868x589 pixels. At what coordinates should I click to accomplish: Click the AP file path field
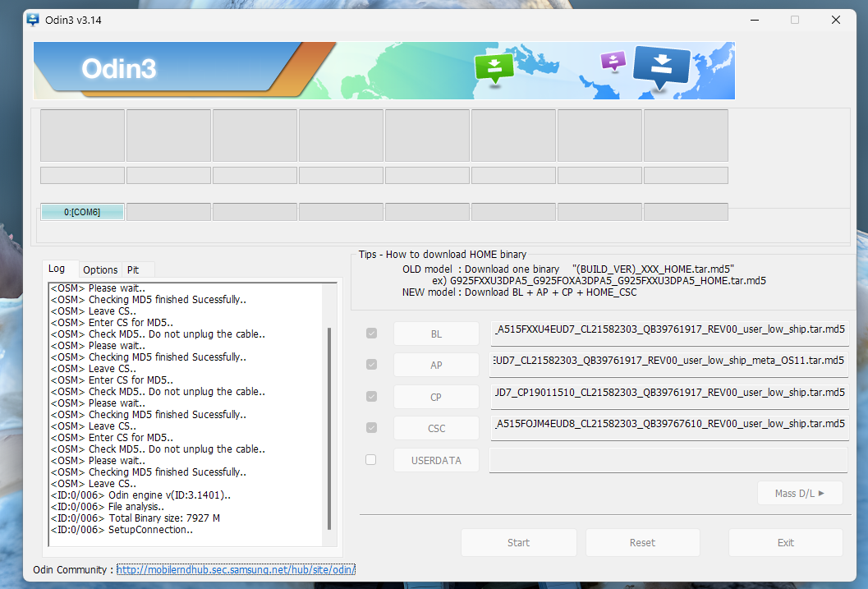tap(669, 365)
